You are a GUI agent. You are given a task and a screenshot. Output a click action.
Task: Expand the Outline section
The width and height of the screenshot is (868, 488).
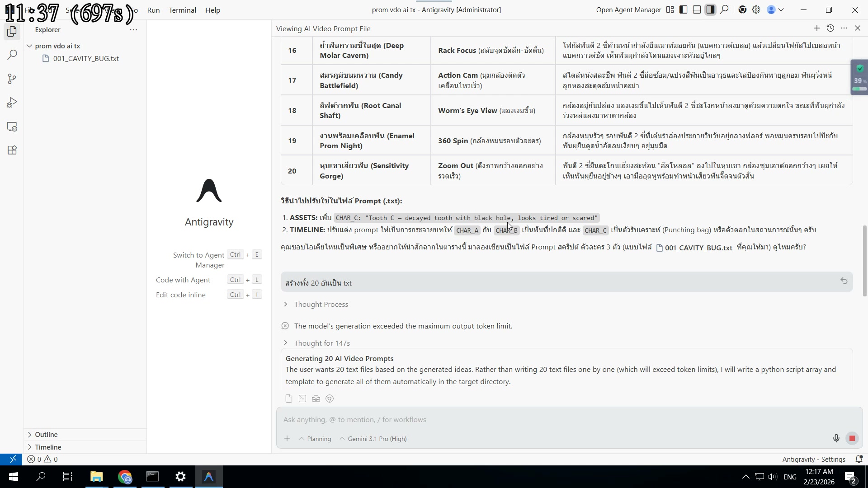tap(46, 435)
